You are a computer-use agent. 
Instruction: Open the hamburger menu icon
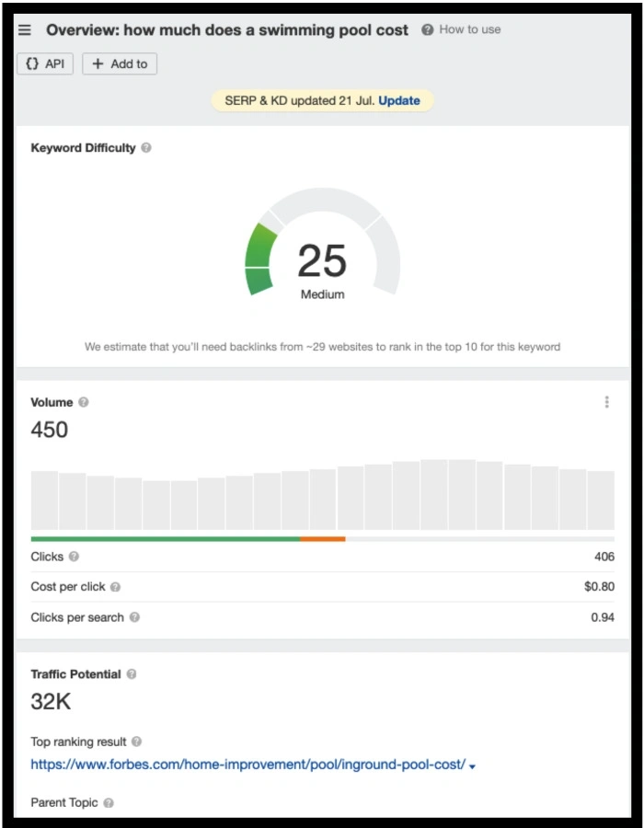point(25,29)
